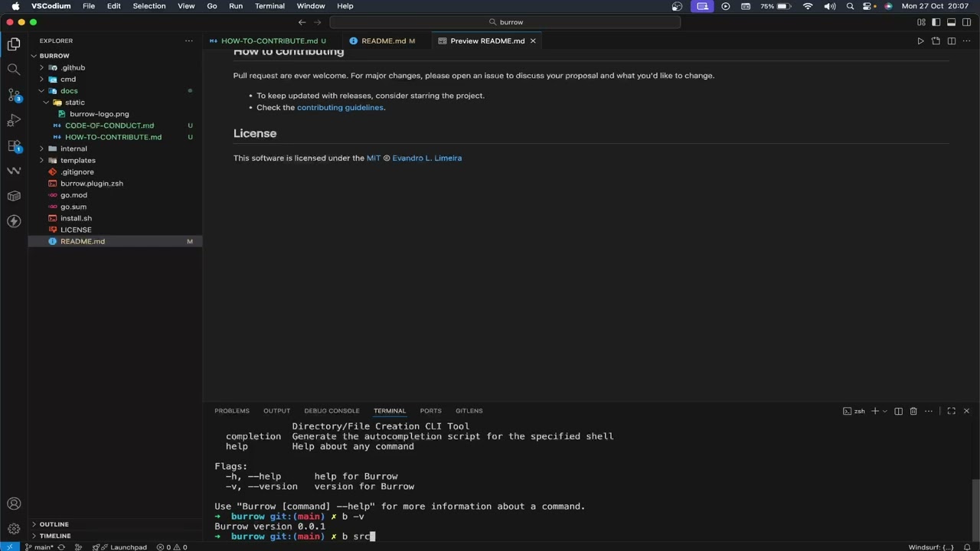Viewport: 980px width, 551px height.
Task: Toggle primary side bar visibility
Action: (936, 22)
